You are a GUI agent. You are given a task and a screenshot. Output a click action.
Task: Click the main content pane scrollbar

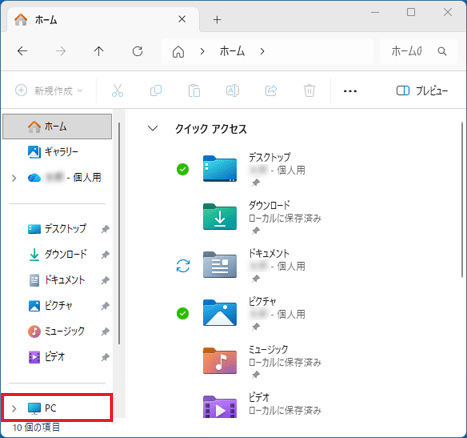(462, 199)
